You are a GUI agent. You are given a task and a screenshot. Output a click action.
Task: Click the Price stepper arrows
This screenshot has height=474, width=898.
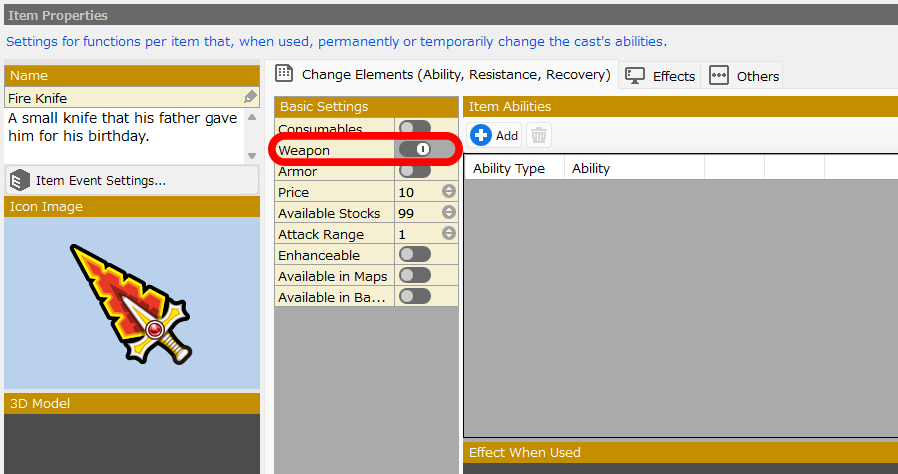(x=449, y=192)
